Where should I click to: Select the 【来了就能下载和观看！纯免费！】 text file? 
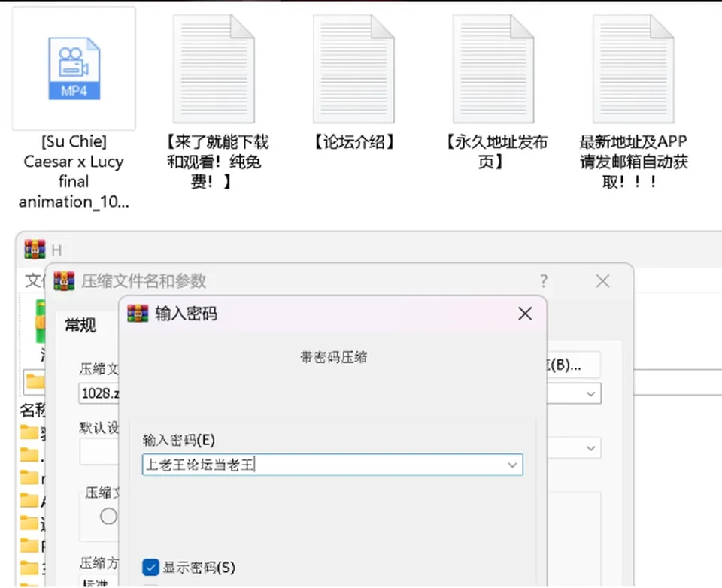[214, 102]
